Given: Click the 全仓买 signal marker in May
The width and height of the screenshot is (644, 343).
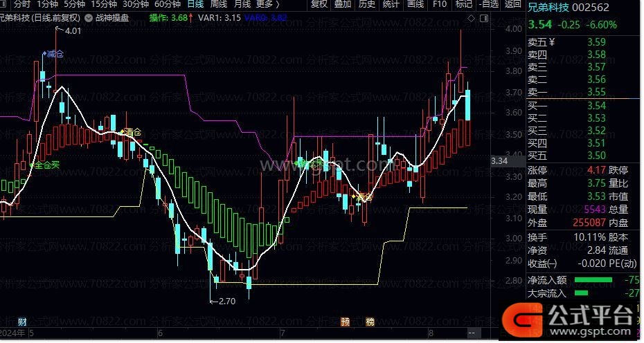Looking at the screenshot, I should coord(45,165).
